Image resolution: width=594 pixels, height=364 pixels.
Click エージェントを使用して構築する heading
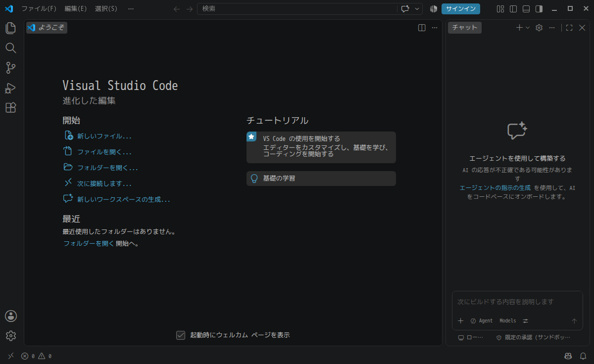(517, 159)
